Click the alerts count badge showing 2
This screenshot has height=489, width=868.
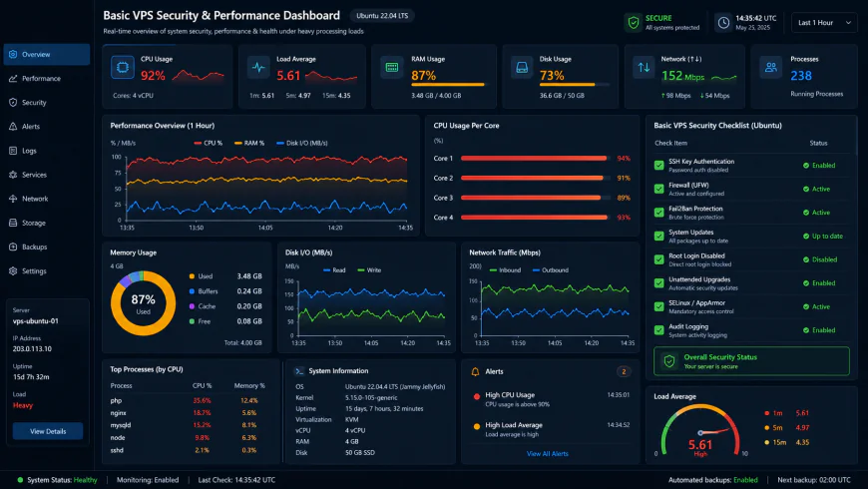624,371
